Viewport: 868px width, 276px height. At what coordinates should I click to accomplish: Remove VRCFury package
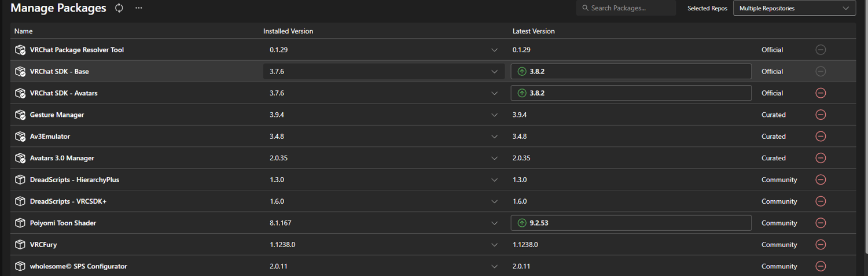click(x=821, y=245)
